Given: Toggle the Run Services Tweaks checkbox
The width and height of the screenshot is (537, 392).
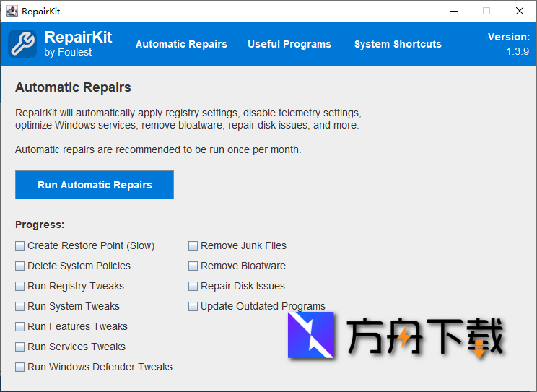Looking at the screenshot, I should click(x=20, y=347).
